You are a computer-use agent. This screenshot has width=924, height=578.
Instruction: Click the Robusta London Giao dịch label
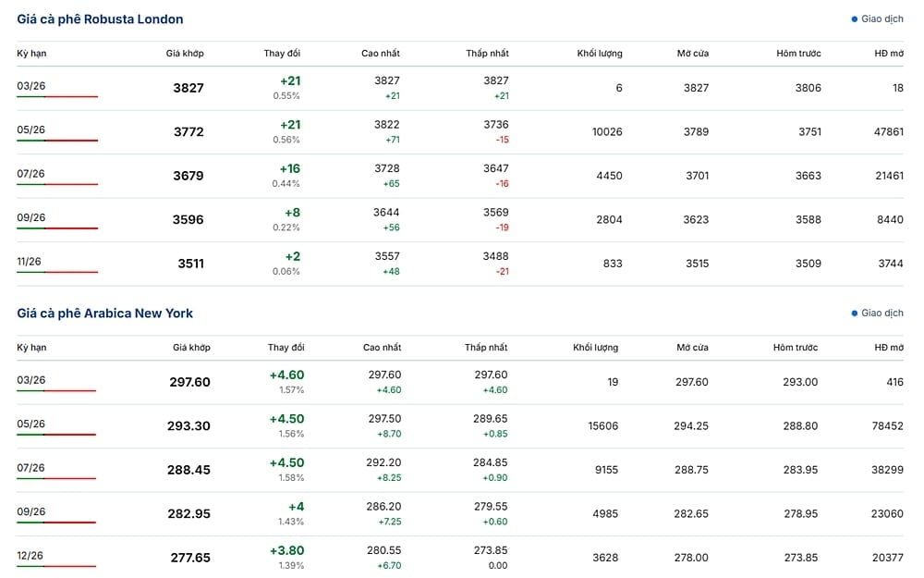[881, 19]
